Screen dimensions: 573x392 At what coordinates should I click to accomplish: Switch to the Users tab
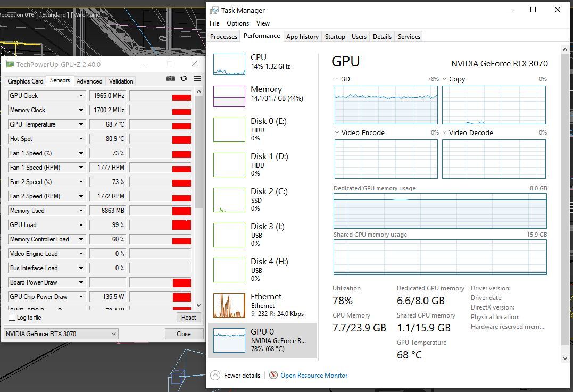point(359,37)
